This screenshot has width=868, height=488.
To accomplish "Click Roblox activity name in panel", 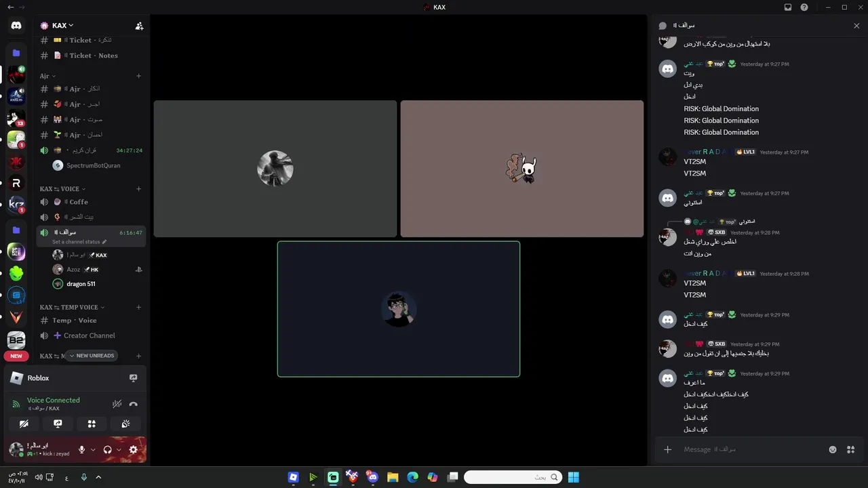I will click(39, 378).
